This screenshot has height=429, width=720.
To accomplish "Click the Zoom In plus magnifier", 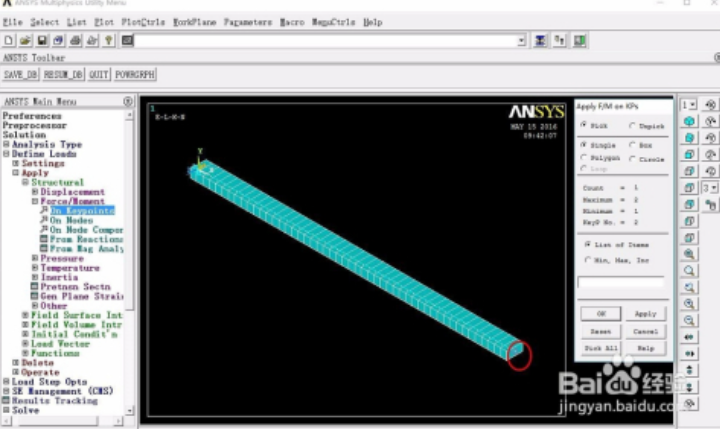I will click(x=689, y=304).
